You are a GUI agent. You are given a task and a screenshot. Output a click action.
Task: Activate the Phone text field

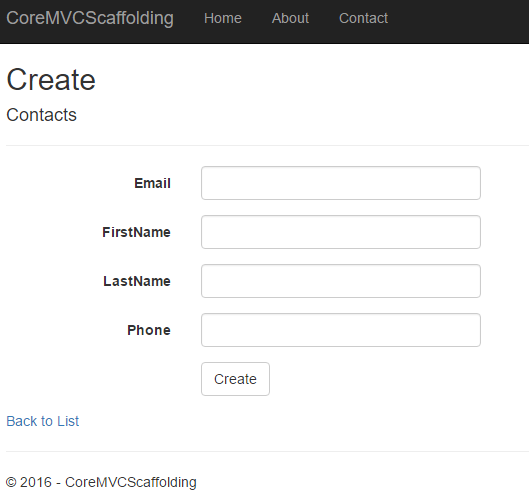(x=341, y=330)
